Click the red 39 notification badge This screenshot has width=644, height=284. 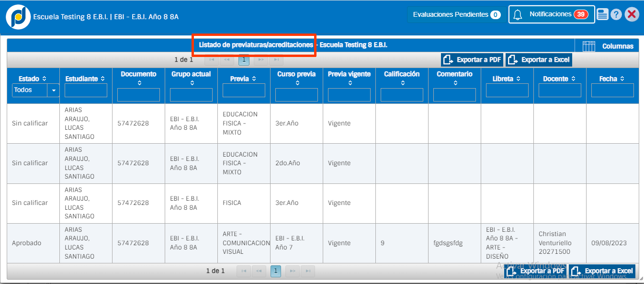[x=581, y=14]
